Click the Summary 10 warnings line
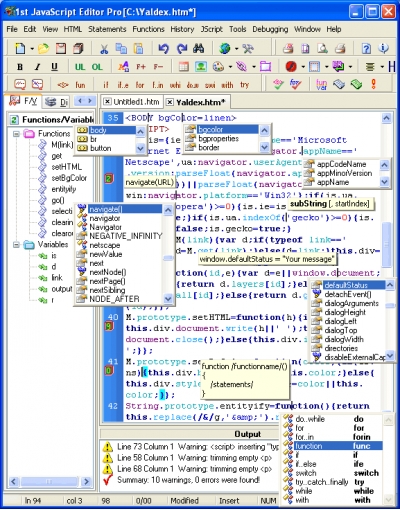The width and height of the screenshot is (400, 510). (x=188, y=480)
